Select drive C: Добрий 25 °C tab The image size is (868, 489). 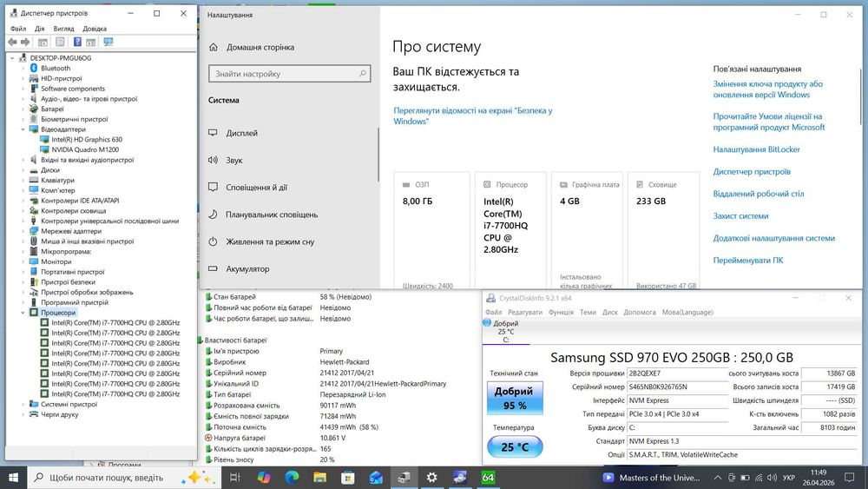tap(505, 331)
